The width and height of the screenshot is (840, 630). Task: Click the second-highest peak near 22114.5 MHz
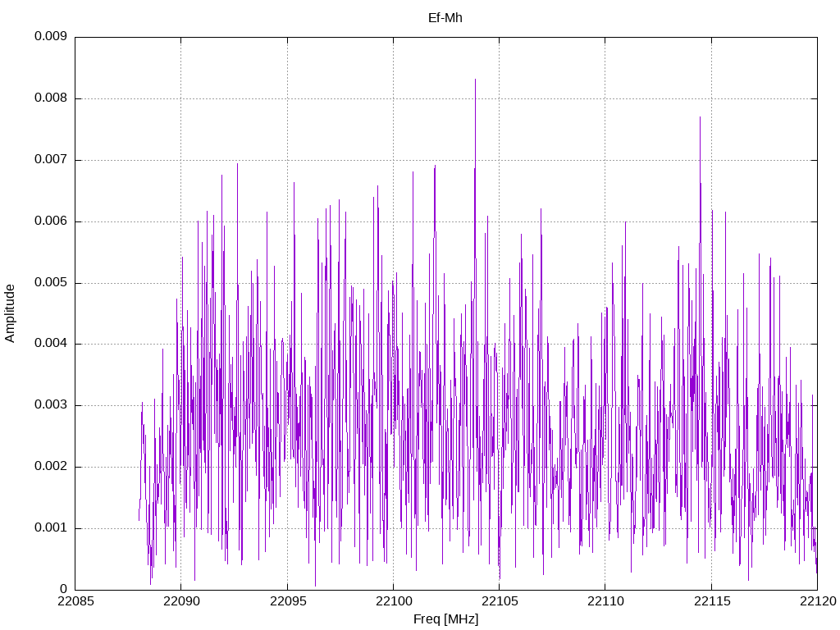point(700,117)
